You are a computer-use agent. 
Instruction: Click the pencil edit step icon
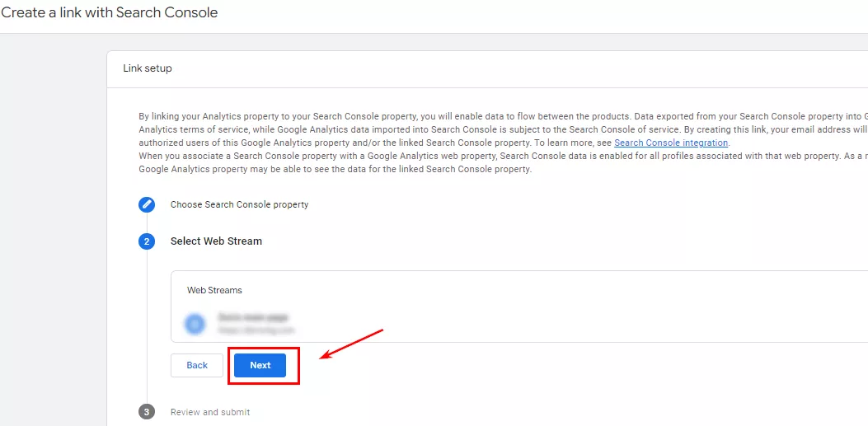146,204
